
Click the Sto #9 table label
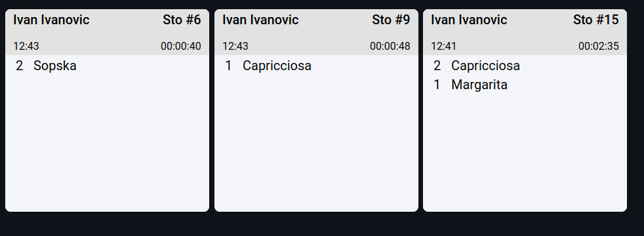pyautogui.click(x=391, y=20)
